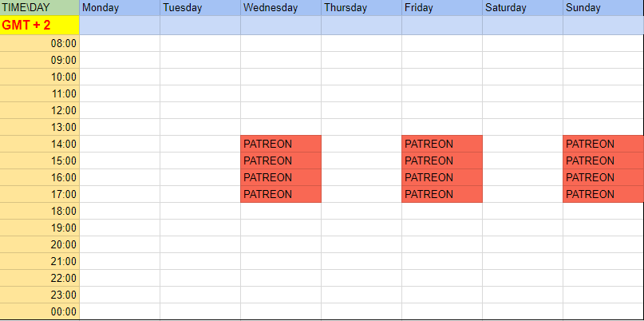Select Friday's 15:00 PATREON cell
This screenshot has width=644, height=321.
pyautogui.click(x=442, y=160)
